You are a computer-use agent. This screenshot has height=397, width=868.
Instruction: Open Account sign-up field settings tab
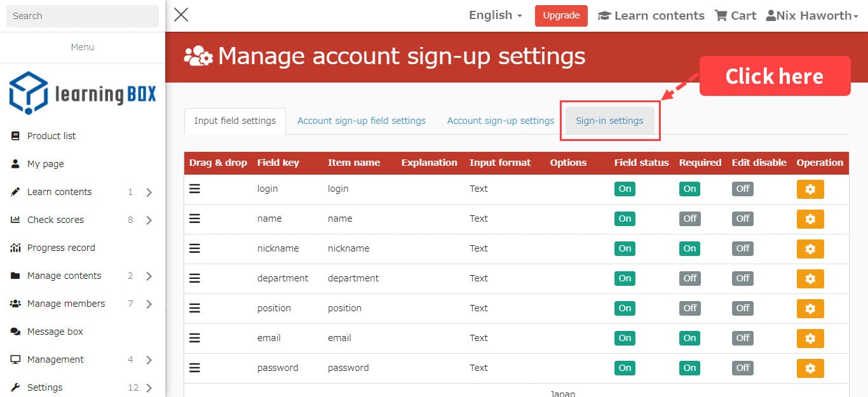coord(362,121)
